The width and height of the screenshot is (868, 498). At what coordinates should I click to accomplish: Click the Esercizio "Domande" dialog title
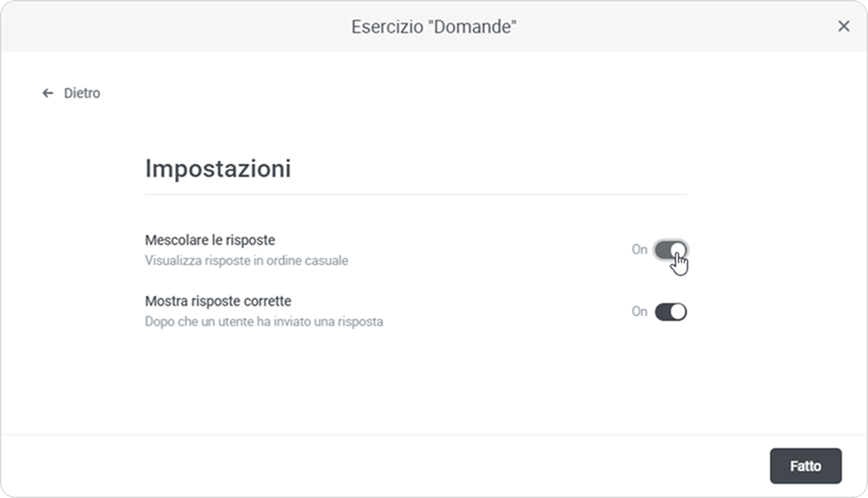point(433,26)
